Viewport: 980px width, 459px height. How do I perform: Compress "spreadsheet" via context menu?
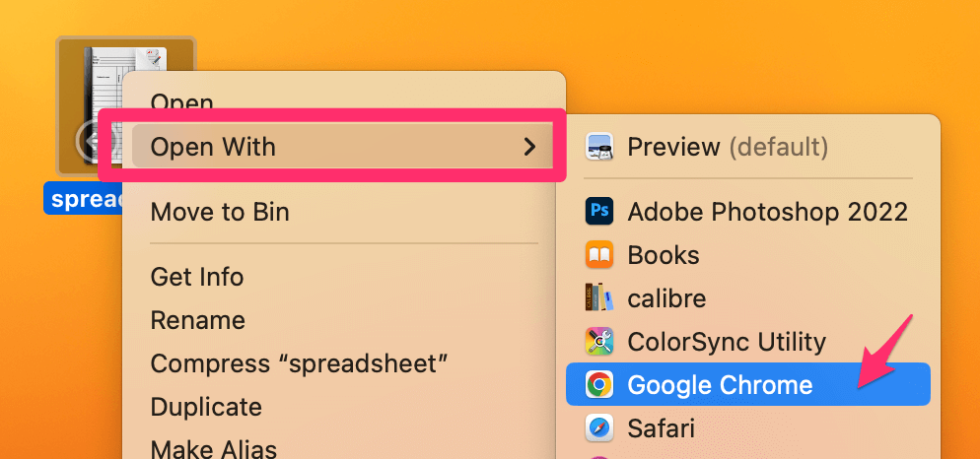tap(299, 363)
